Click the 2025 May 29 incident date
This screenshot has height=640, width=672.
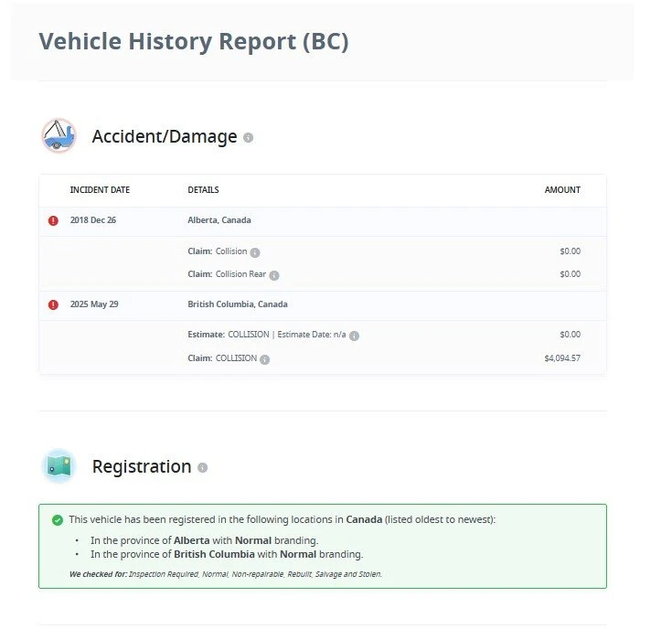coord(94,304)
